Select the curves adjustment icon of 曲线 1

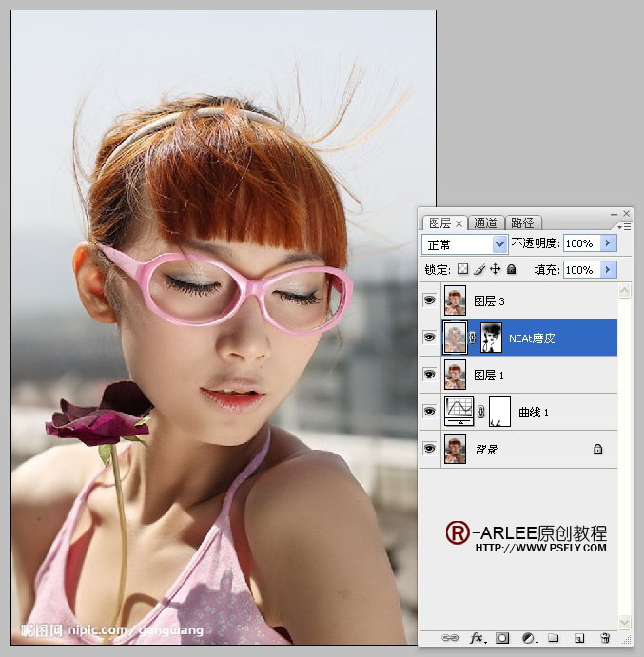click(x=459, y=411)
